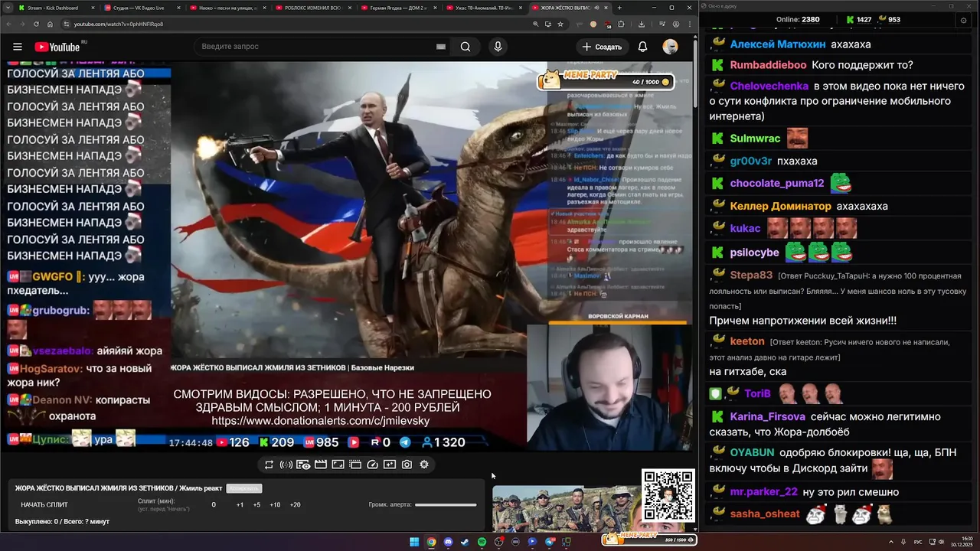Click Выкуплено: 0 / Всего status text
980x551 pixels.
(x=62, y=522)
